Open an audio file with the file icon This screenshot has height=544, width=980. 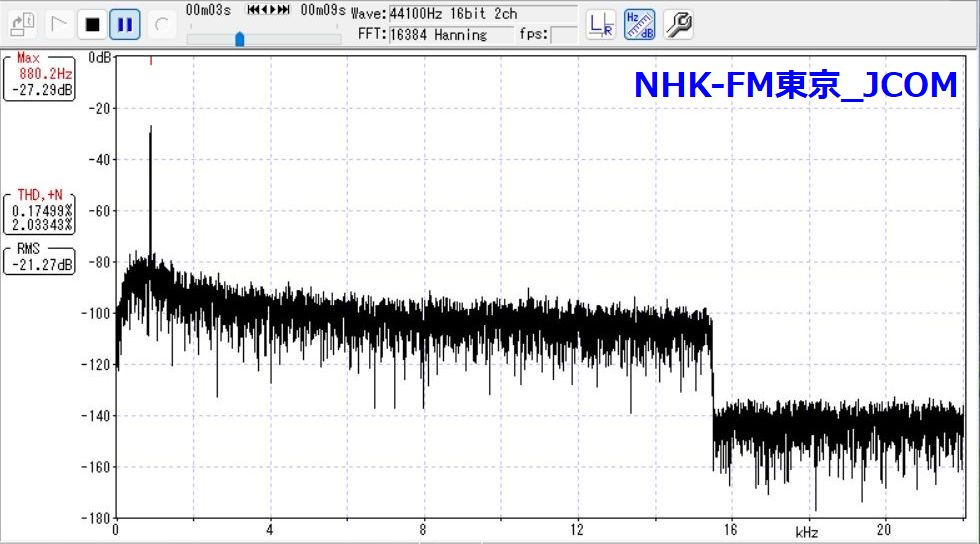pyautogui.click(x=23, y=23)
